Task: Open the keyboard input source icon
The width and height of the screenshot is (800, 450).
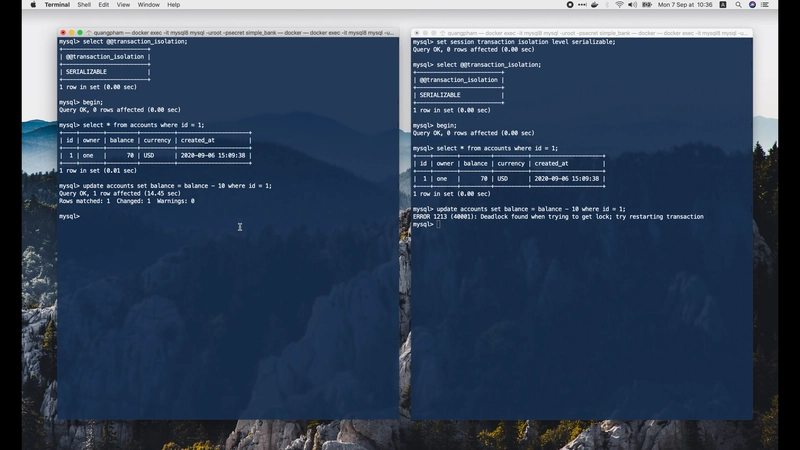Action: pyautogui.click(x=723, y=5)
